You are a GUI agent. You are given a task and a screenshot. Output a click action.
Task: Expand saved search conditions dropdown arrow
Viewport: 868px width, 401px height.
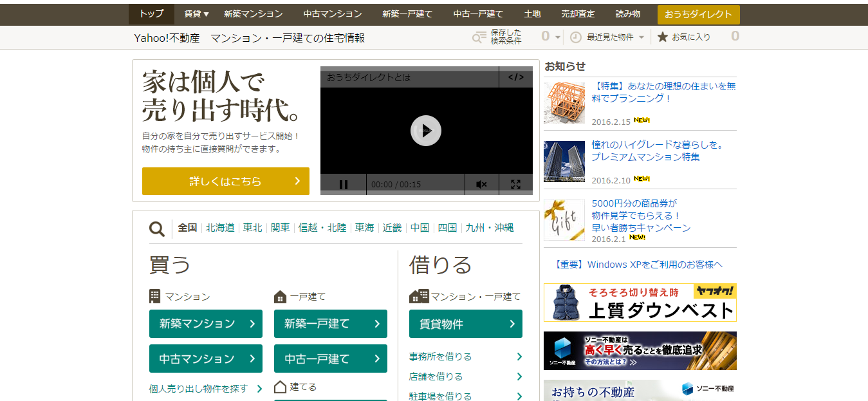pyautogui.click(x=558, y=37)
